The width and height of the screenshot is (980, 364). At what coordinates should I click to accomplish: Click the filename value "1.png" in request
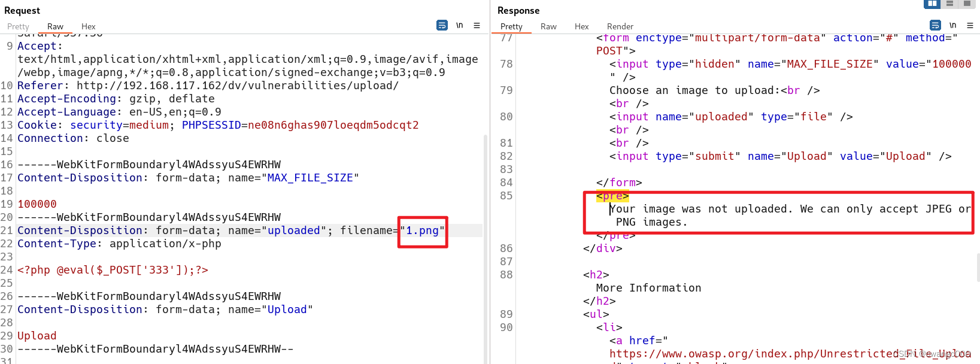(x=423, y=230)
